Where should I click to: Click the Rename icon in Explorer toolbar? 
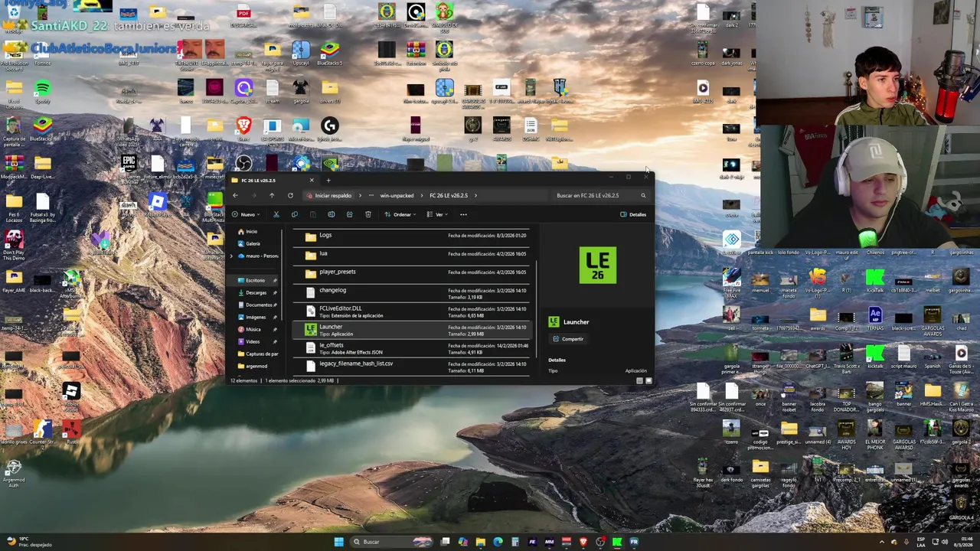331,214
